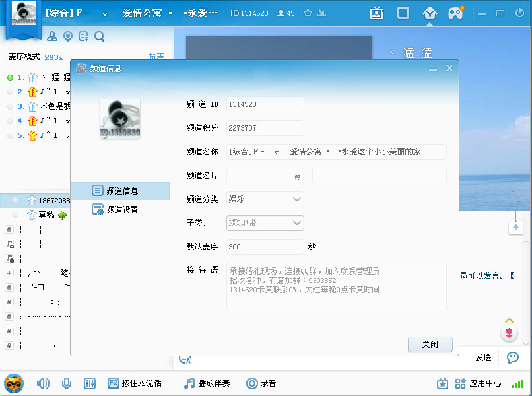Viewport: 532px width, 396px height.
Task: Click the raccoon mascot icon at bottom left
Action: 14,383
